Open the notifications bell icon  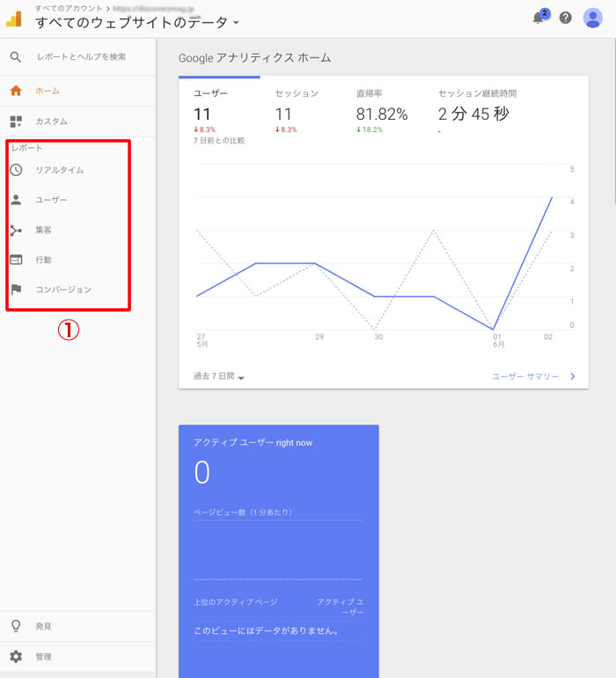539,18
